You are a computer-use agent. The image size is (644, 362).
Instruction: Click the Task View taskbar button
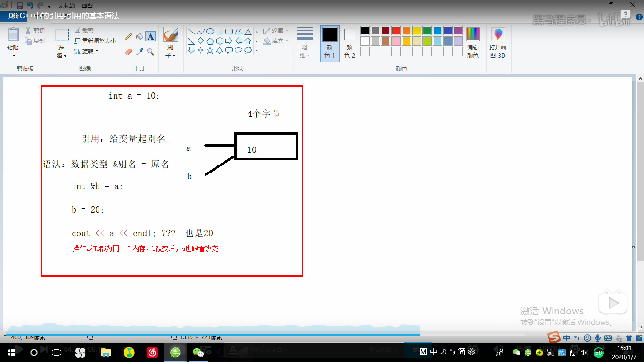tap(57, 352)
